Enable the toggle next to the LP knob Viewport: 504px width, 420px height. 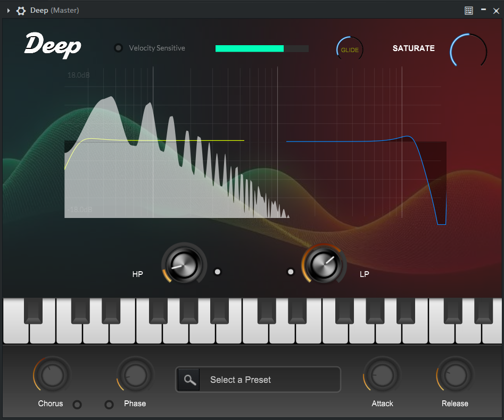coord(291,272)
